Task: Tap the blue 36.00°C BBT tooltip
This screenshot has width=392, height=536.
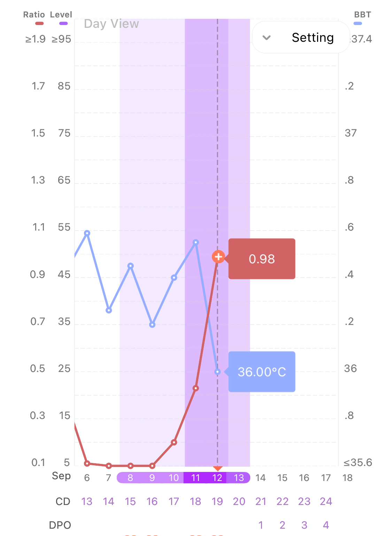Action: coord(262,372)
